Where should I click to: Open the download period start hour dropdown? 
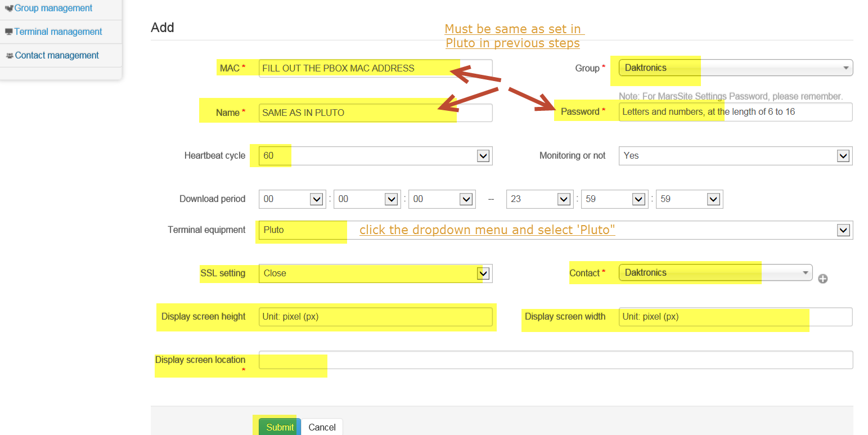[x=293, y=199]
